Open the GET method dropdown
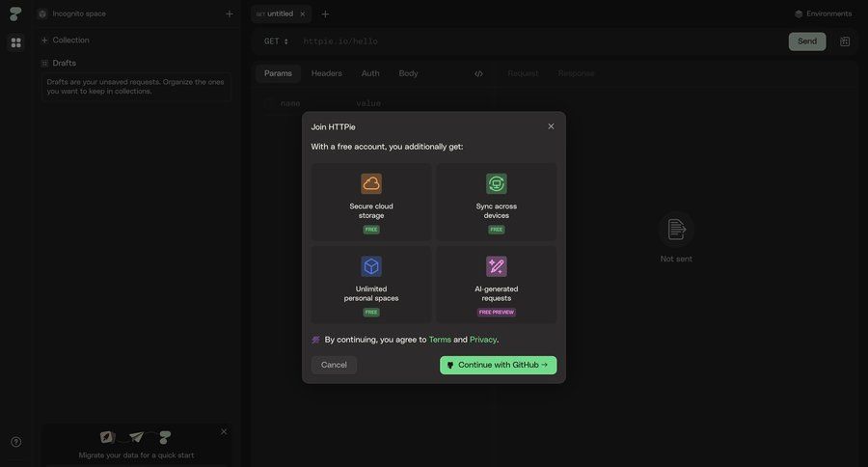868x467 pixels. click(276, 41)
